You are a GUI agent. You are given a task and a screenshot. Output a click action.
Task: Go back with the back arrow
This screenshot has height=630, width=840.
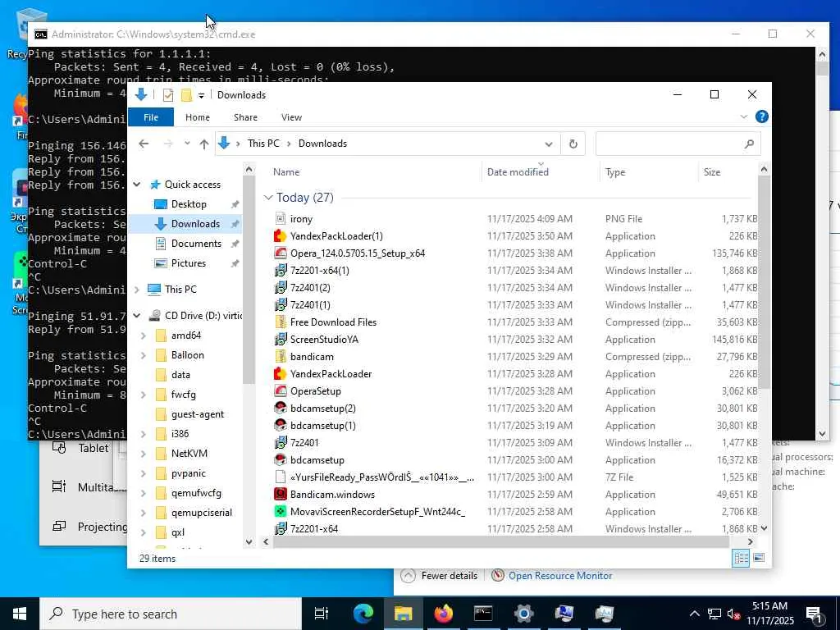tap(144, 144)
